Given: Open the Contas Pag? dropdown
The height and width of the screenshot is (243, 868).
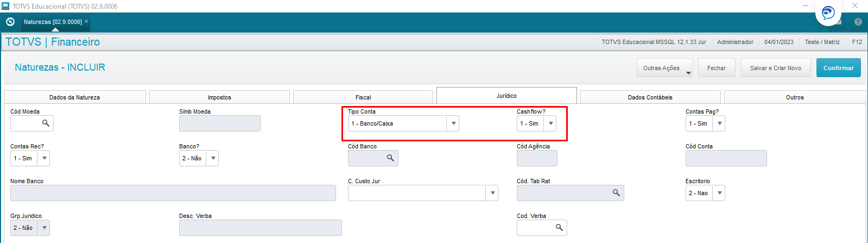Looking at the screenshot, I should (x=719, y=123).
